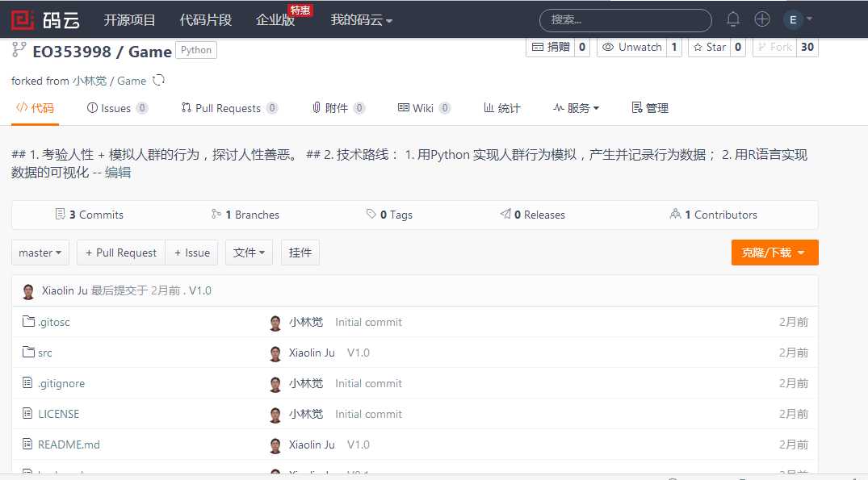
Task: Click the LICENSE file icon
Action: coord(27,413)
